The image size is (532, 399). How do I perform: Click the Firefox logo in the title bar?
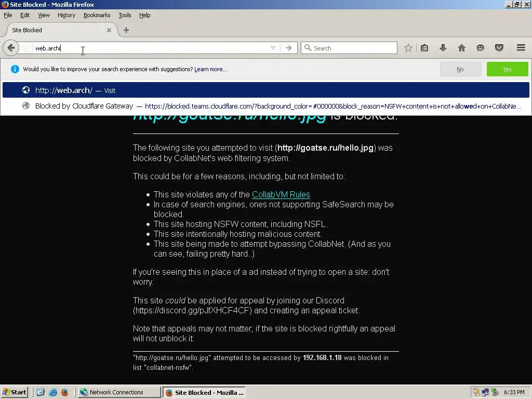point(5,4)
